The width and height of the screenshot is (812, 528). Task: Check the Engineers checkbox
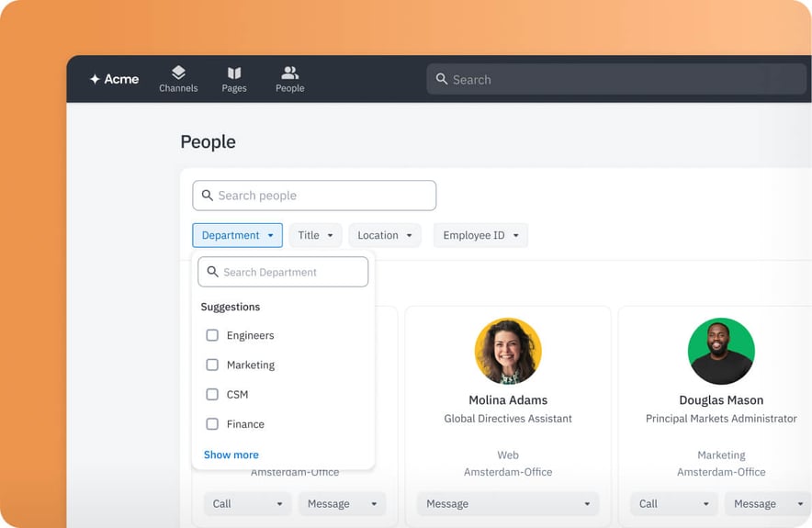[x=212, y=335]
